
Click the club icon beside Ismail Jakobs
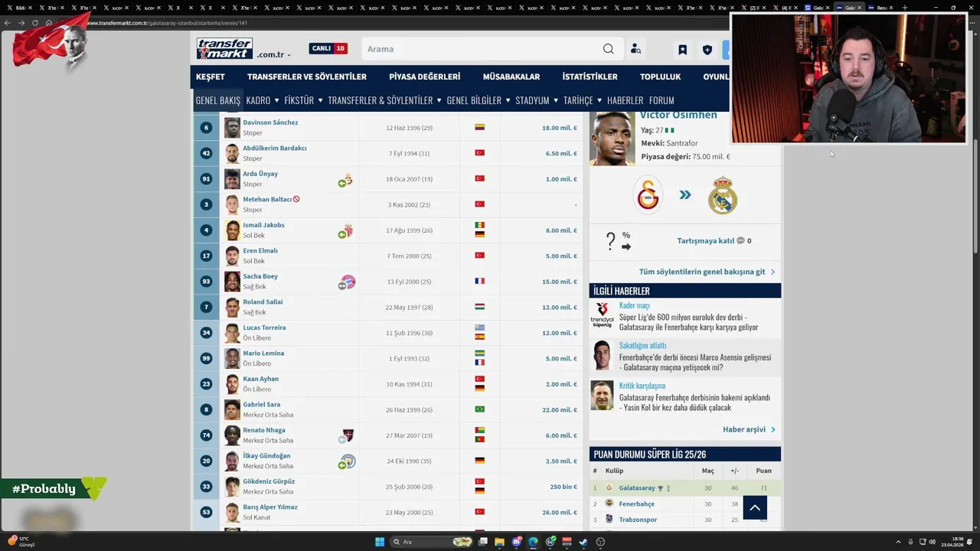tap(346, 232)
